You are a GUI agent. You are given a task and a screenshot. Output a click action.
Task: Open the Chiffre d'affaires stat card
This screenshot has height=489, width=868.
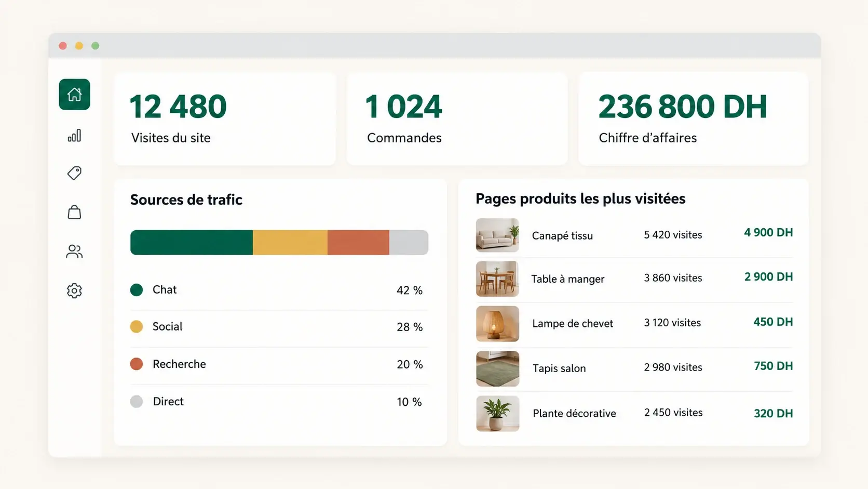[x=694, y=119]
